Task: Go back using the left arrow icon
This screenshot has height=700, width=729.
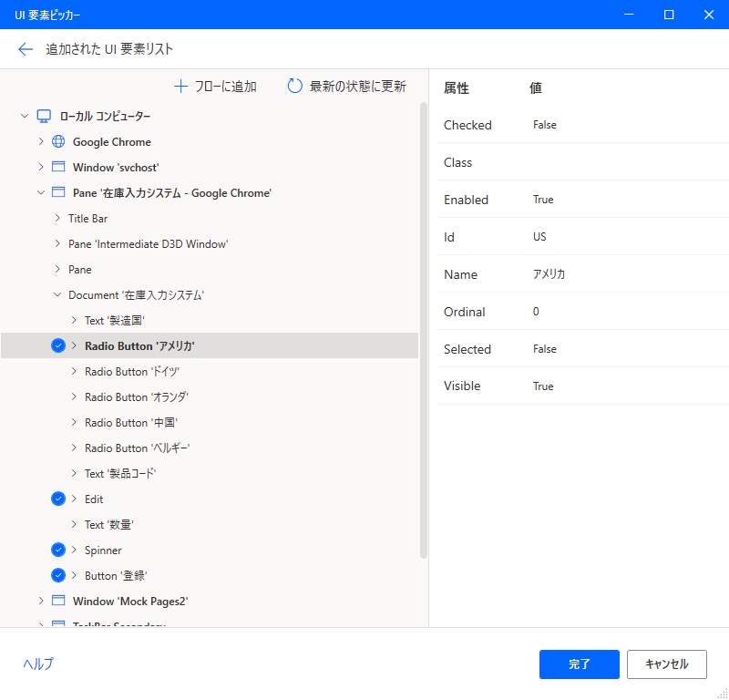Action: tap(26, 49)
